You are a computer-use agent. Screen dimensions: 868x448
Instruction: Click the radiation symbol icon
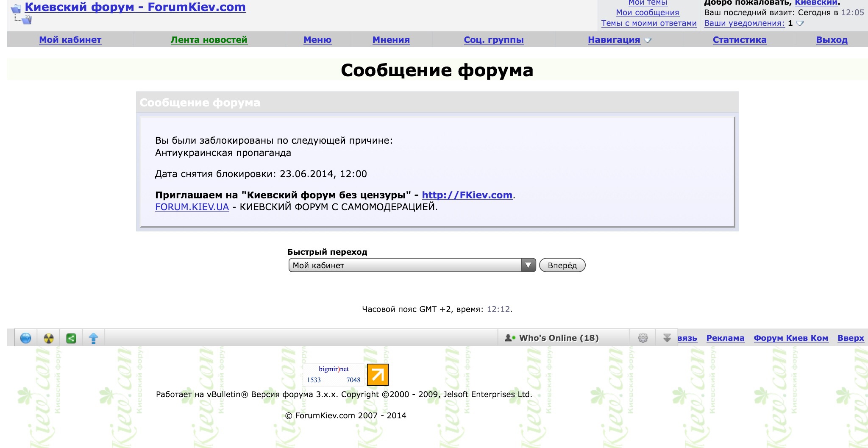pyautogui.click(x=49, y=338)
